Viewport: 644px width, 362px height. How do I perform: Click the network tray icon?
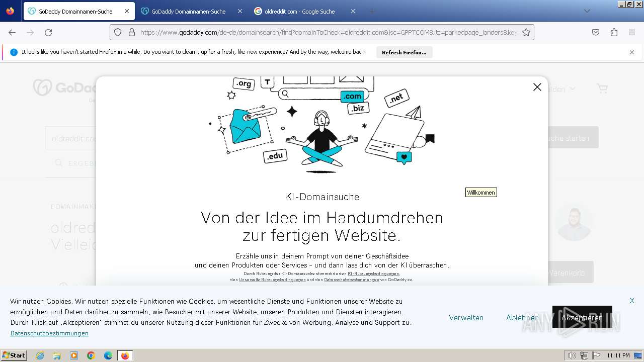[584, 355]
